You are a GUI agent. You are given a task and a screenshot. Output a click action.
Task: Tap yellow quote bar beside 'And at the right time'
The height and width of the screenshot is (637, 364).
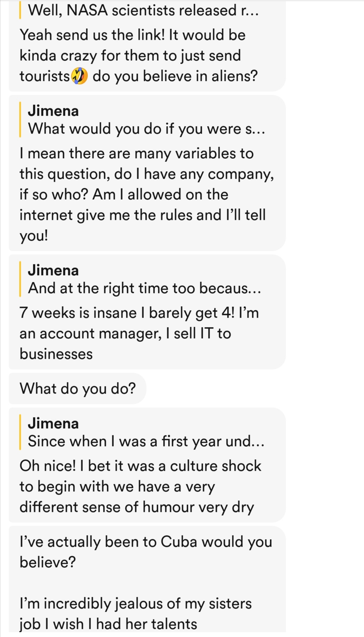[20, 279]
